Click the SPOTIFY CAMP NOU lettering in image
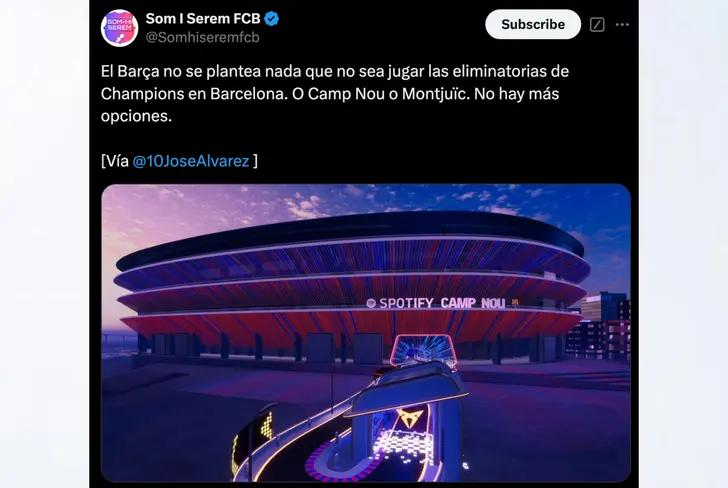This screenshot has width=728, height=488. (442, 303)
